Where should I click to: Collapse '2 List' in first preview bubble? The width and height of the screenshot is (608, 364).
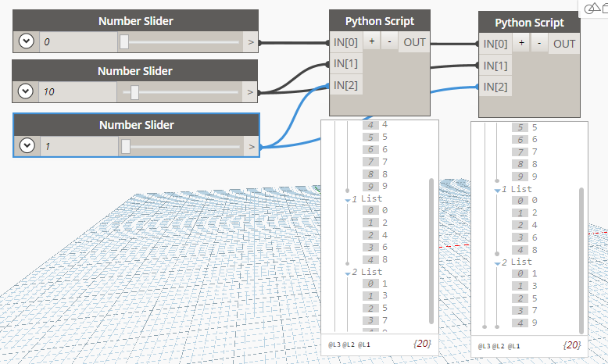(348, 273)
